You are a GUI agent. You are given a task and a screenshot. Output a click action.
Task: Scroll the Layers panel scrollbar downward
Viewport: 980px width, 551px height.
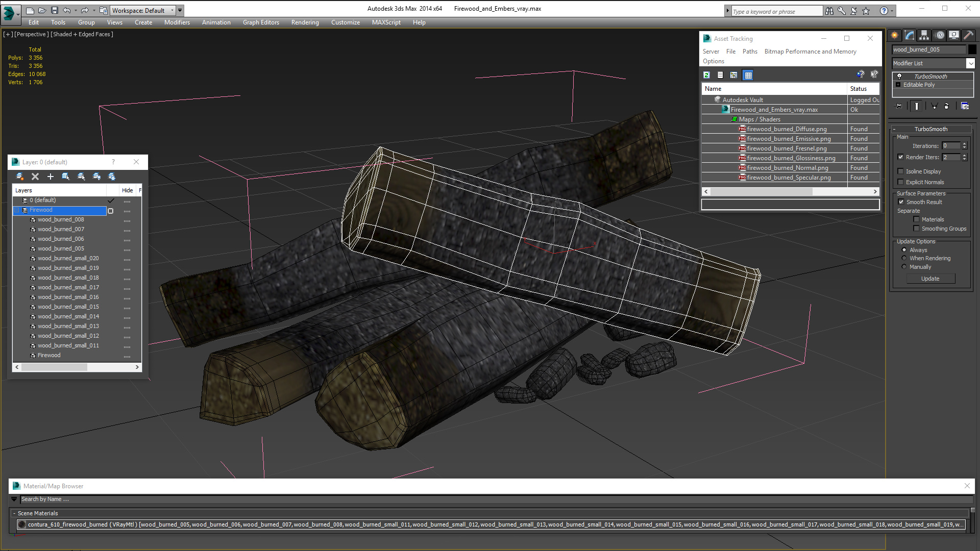click(x=138, y=367)
